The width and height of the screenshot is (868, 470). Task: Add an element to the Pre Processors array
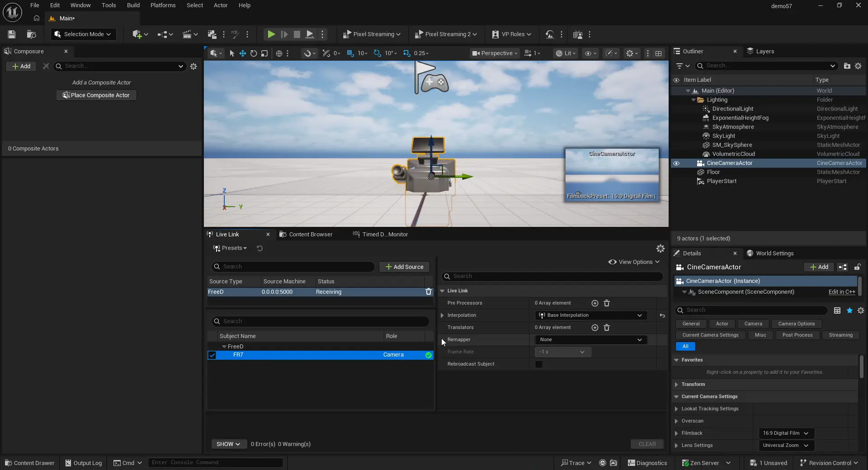click(595, 303)
